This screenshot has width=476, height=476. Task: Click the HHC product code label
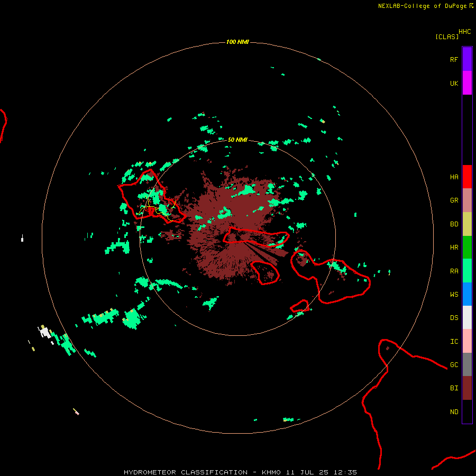click(464, 32)
